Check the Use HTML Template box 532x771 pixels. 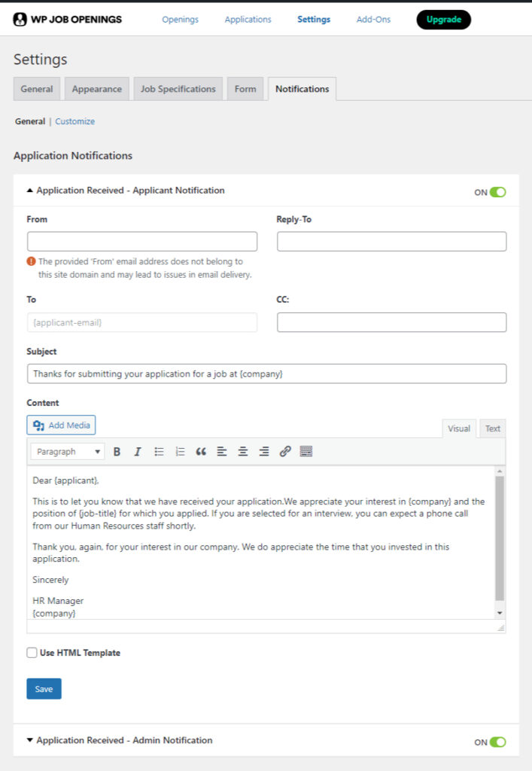[32, 653]
